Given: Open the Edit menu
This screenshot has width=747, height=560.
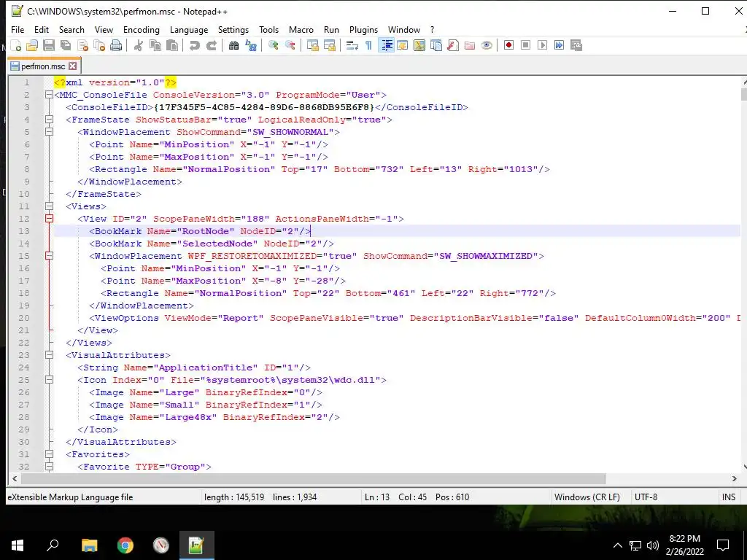Looking at the screenshot, I should pyautogui.click(x=42, y=29).
